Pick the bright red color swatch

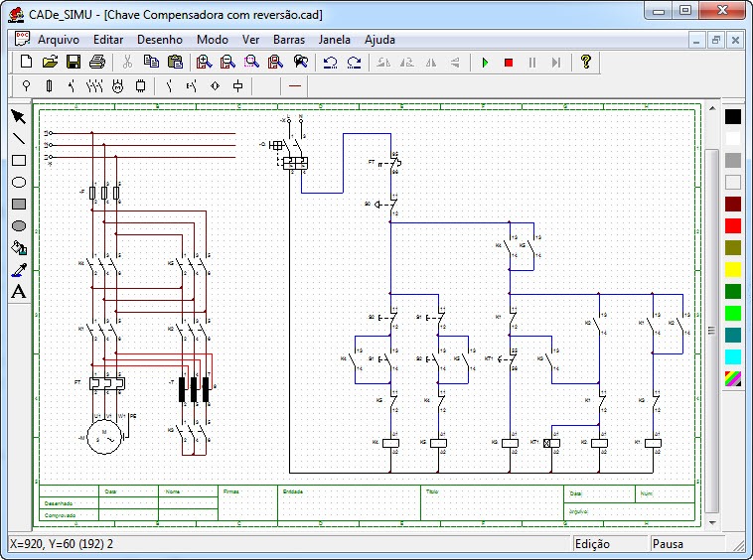point(733,226)
